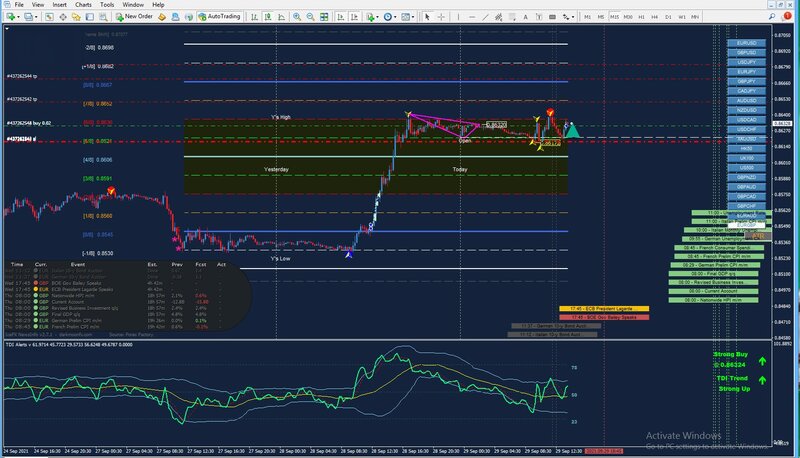The width and height of the screenshot is (800, 458).
Task: Click the AUDUSD symbol button
Action: click(746, 100)
